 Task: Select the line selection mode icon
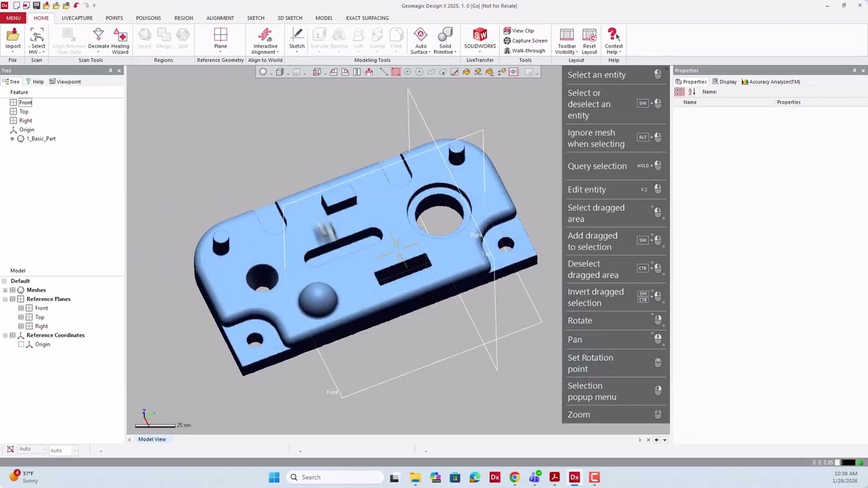tap(384, 72)
